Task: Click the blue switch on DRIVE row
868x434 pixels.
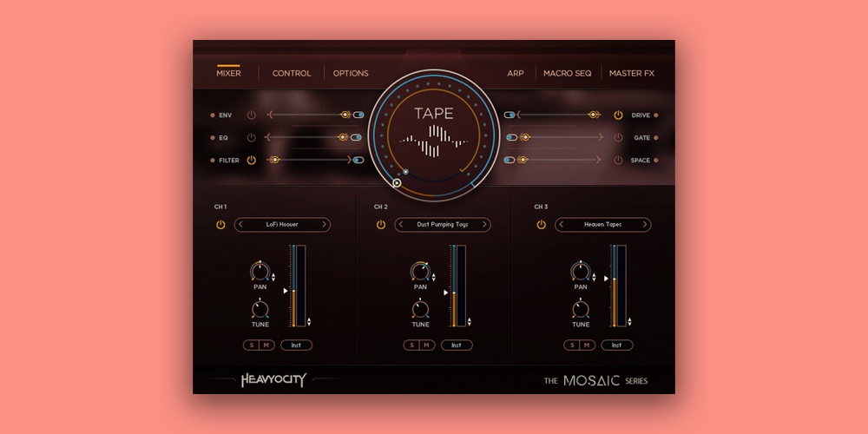Action: pos(510,115)
